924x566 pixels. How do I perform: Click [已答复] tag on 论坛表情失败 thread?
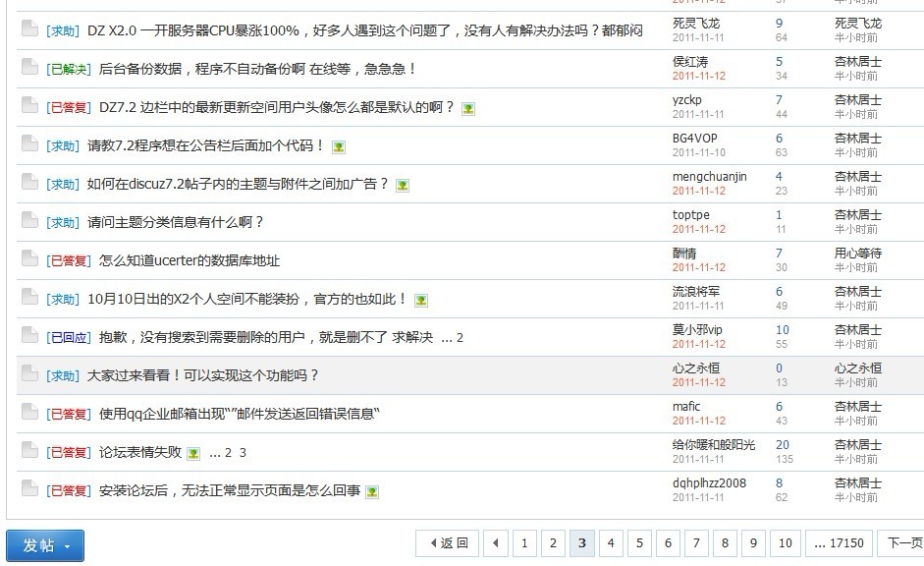[69, 452]
